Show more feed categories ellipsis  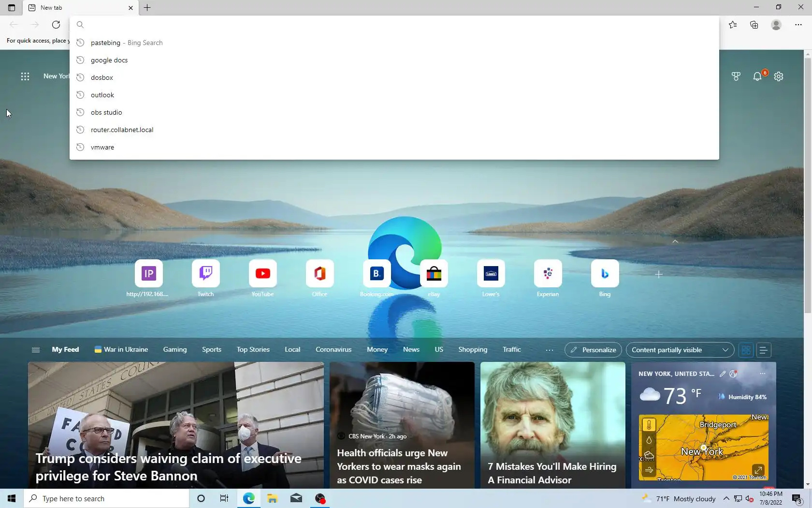click(x=550, y=350)
